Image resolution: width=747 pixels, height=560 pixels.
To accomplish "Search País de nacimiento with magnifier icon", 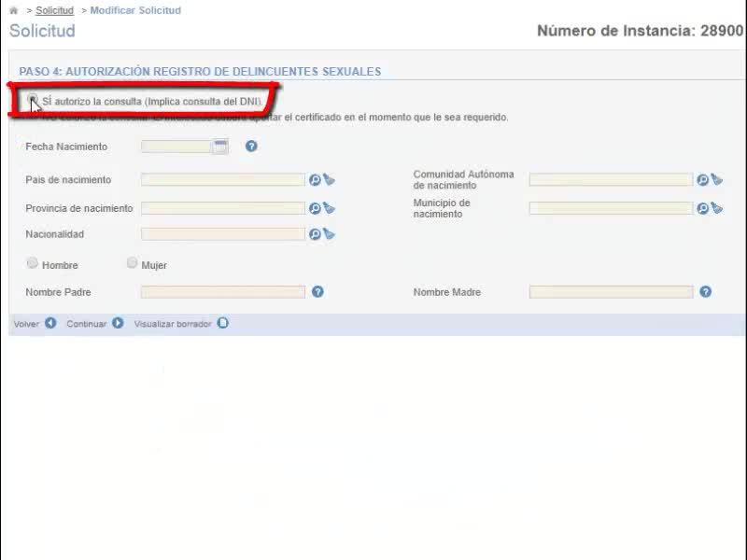I will click(x=315, y=180).
